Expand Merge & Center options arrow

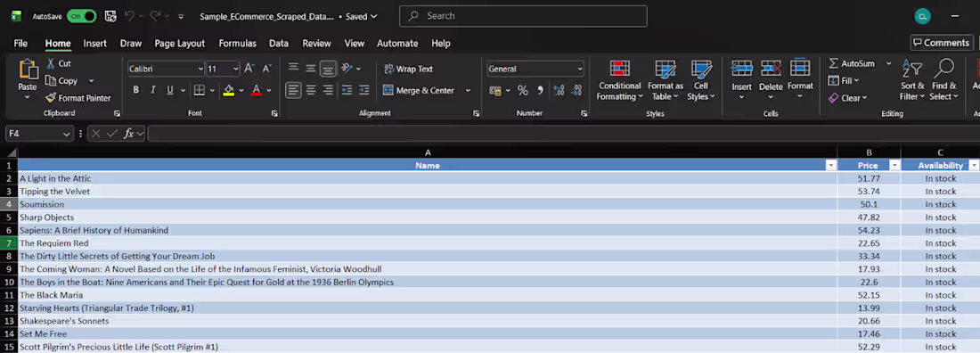(x=468, y=91)
